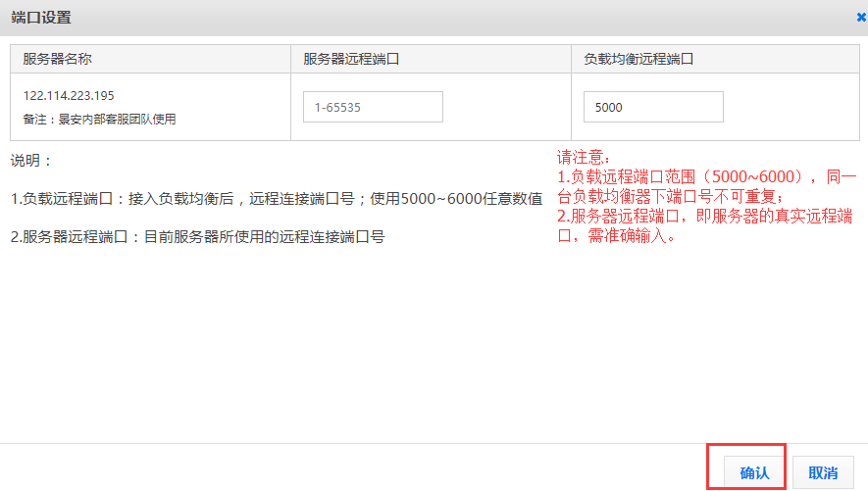Click the server IP 122.114.223.195
Viewport: 868px width, 491px height.
[x=69, y=95]
